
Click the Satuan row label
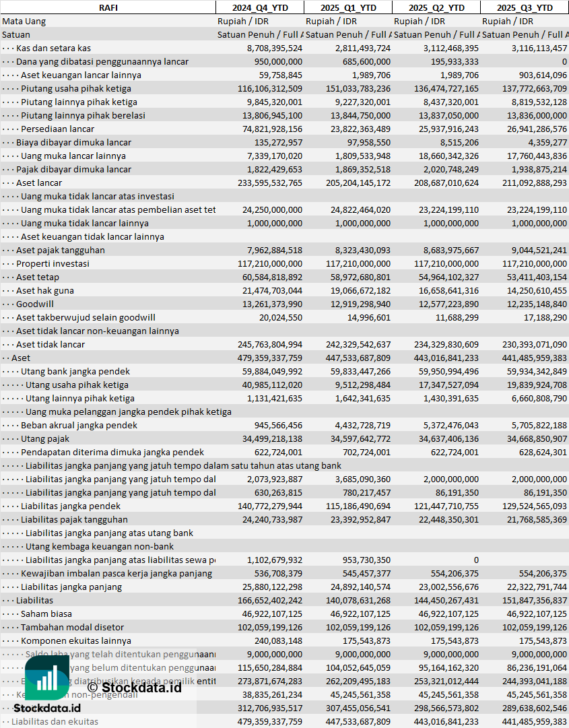click(x=16, y=35)
